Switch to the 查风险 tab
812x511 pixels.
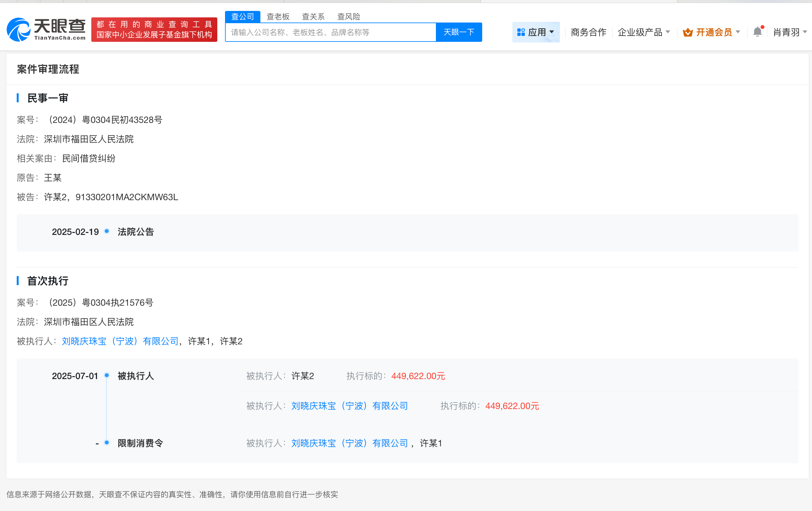point(349,16)
